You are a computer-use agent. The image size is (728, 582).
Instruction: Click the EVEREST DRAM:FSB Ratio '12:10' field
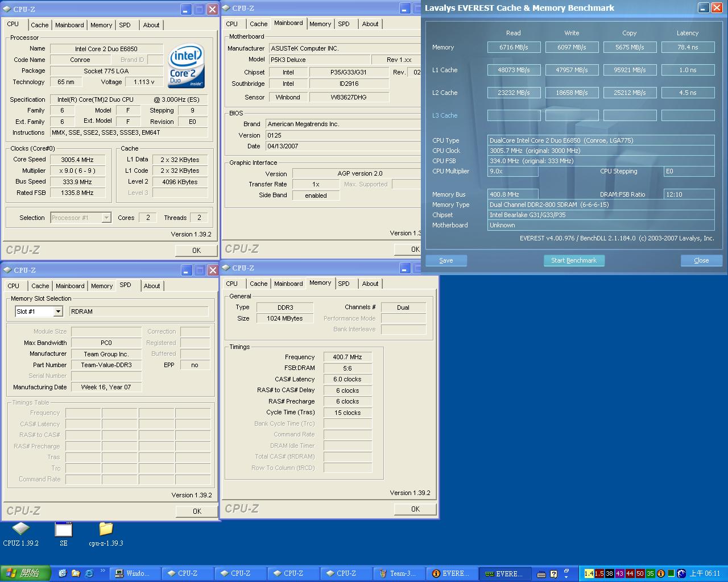689,194
